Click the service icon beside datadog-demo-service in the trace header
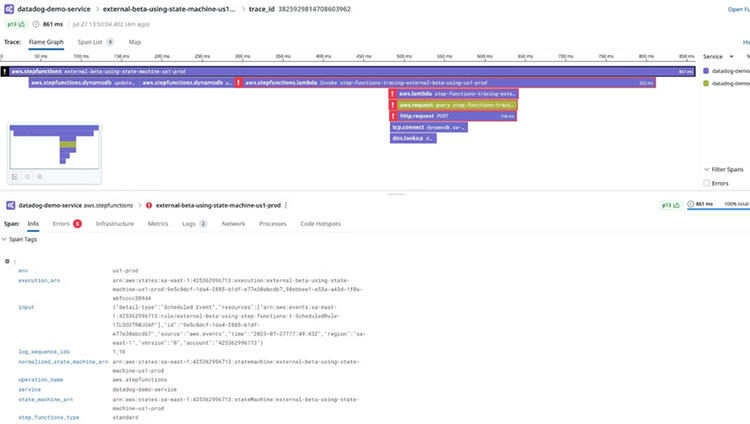 point(9,9)
